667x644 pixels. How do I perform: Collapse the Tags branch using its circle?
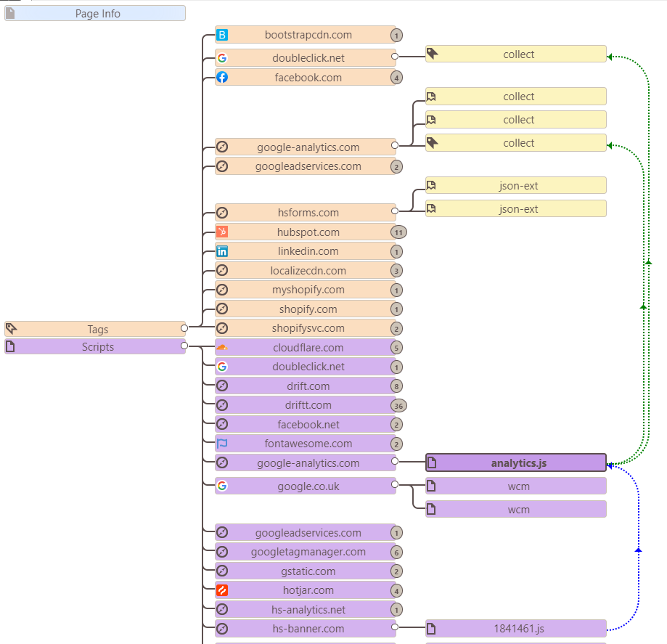(x=184, y=328)
